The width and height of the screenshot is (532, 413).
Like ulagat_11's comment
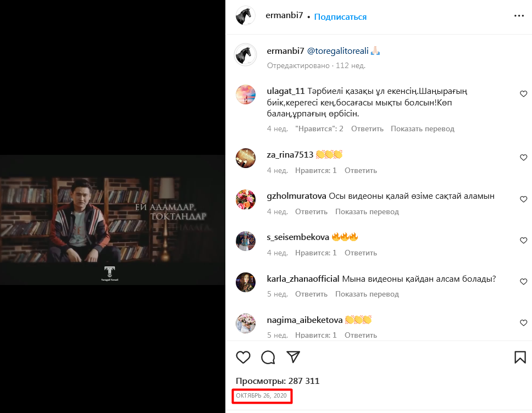tap(523, 94)
